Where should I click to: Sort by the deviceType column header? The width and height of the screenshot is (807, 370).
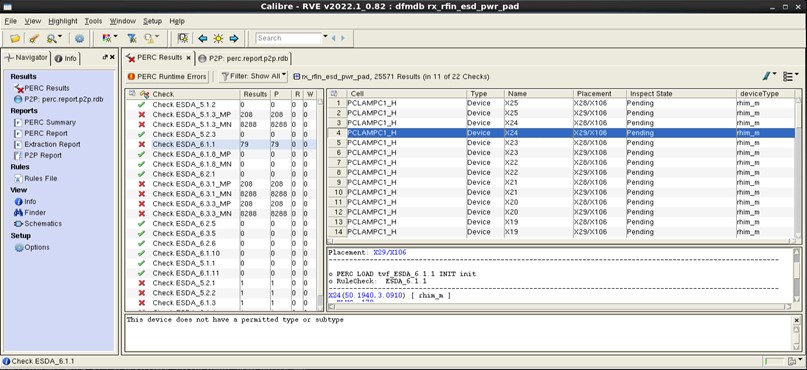coord(765,94)
